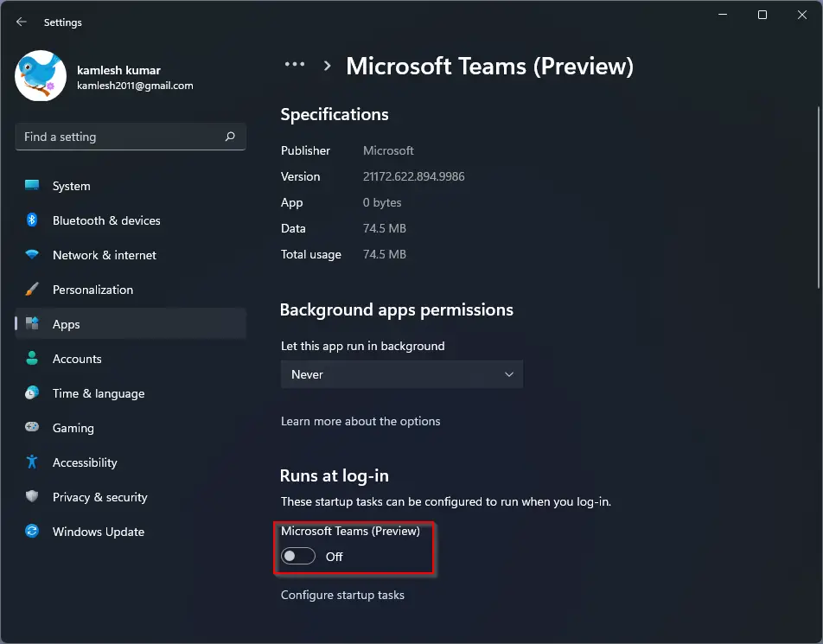Toggle Microsoft Teams (Preview) startup switch
The image size is (823, 644).
(x=298, y=556)
